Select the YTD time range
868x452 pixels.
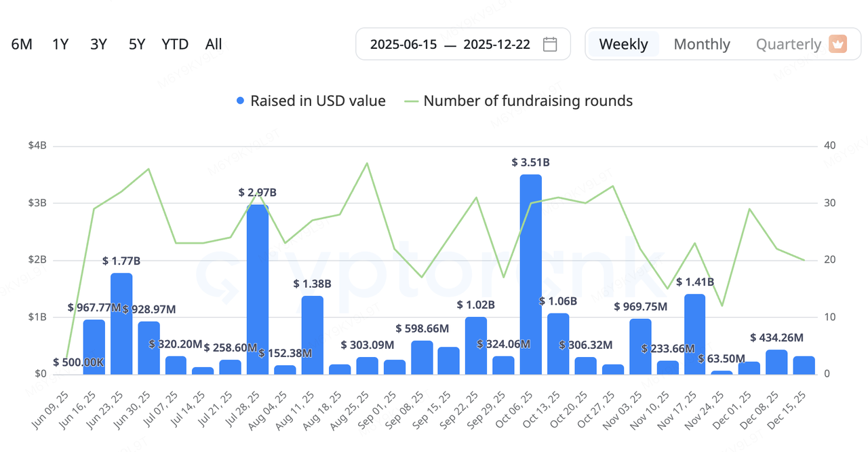(175, 44)
